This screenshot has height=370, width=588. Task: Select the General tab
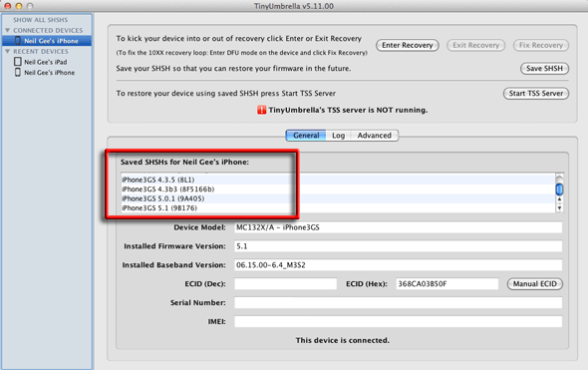[x=306, y=136]
